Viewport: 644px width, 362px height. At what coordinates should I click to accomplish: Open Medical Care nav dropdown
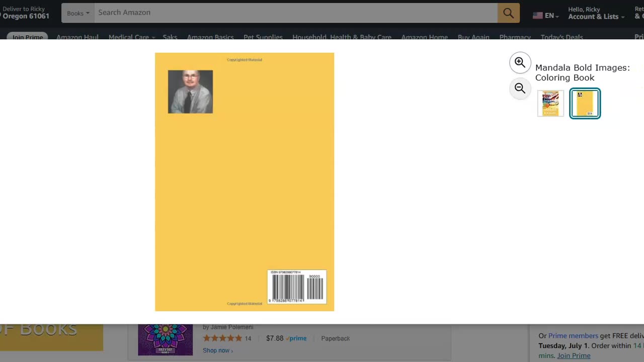pos(131,37)
